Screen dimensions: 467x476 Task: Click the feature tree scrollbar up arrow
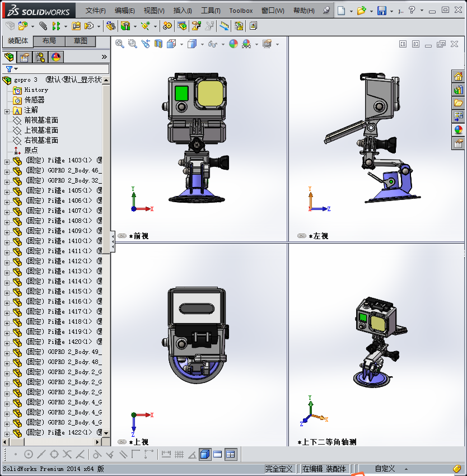tap(106, 81)
